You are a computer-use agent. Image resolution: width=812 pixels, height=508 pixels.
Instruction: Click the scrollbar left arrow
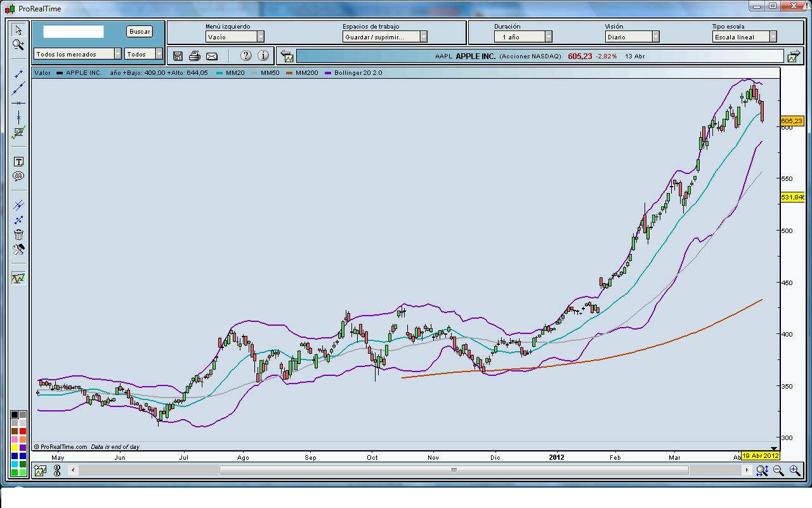74,471
